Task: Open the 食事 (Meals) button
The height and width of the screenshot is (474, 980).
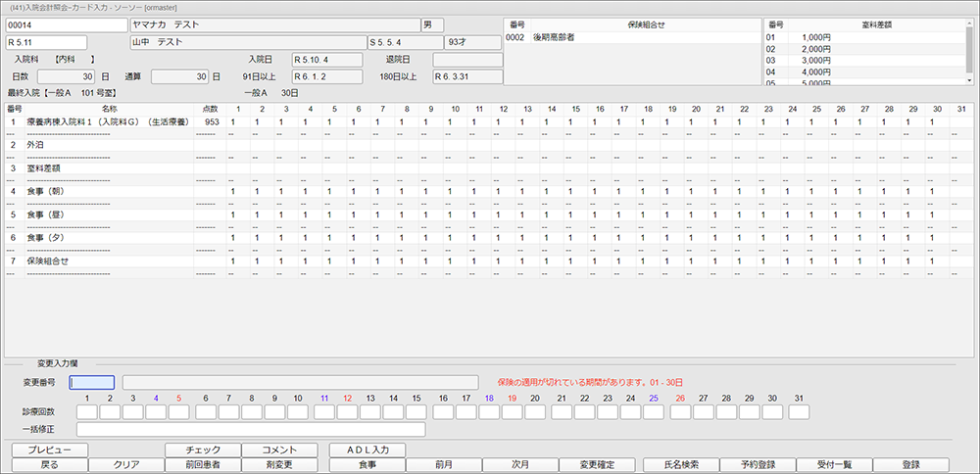Action: pyautogui.click(x=367, y=465)
